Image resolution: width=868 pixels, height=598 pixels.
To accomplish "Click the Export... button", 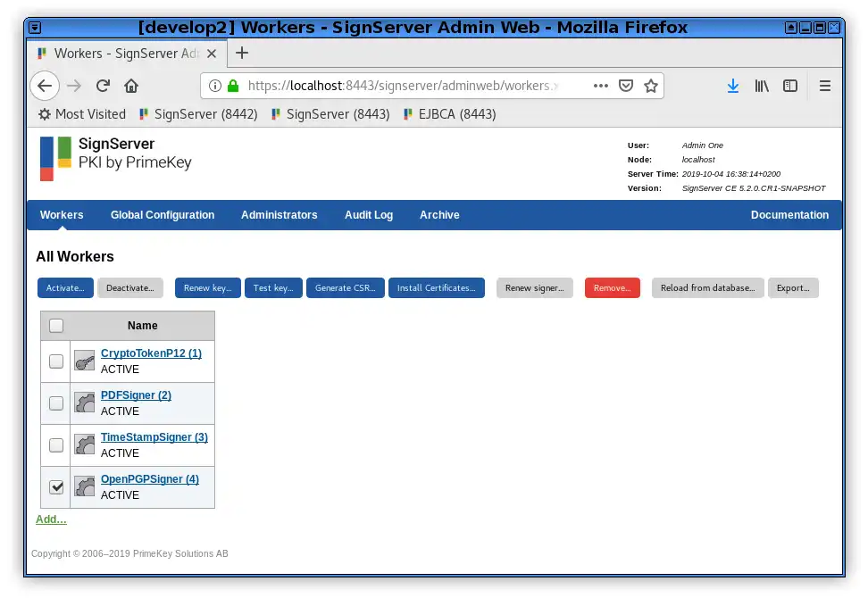I will (x=793, y=287).
